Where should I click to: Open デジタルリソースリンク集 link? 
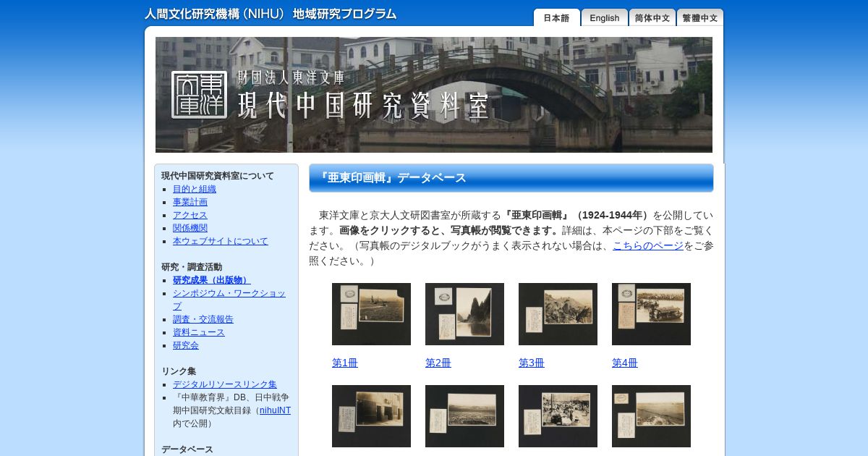coord(225,384)
